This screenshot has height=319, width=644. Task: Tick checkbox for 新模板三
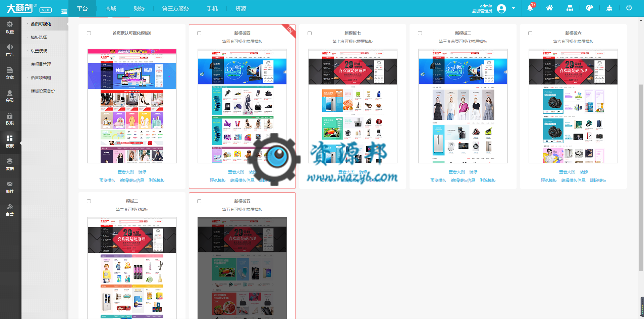click(420, 33)
